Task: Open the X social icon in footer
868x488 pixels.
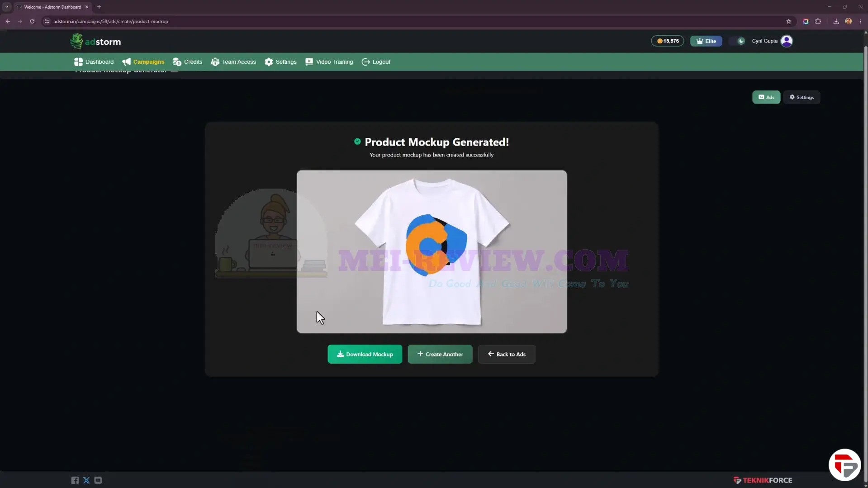Action: tap(86, 480)
